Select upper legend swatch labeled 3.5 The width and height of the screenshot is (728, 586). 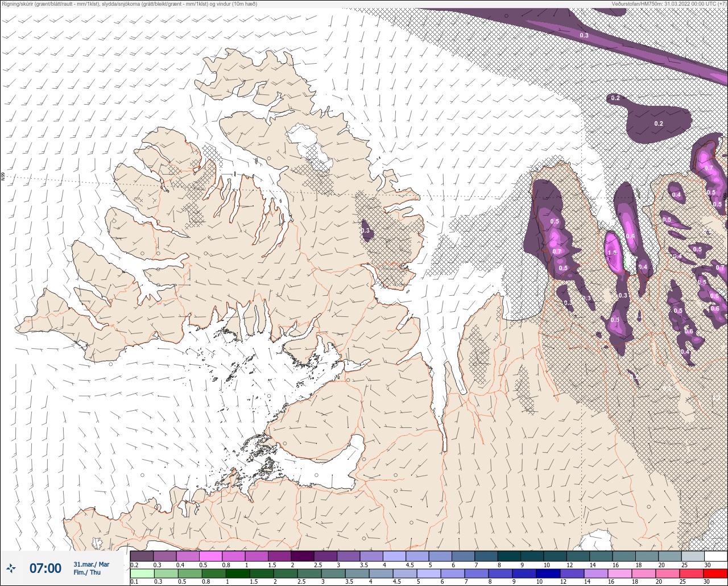[x=371, y=556]
